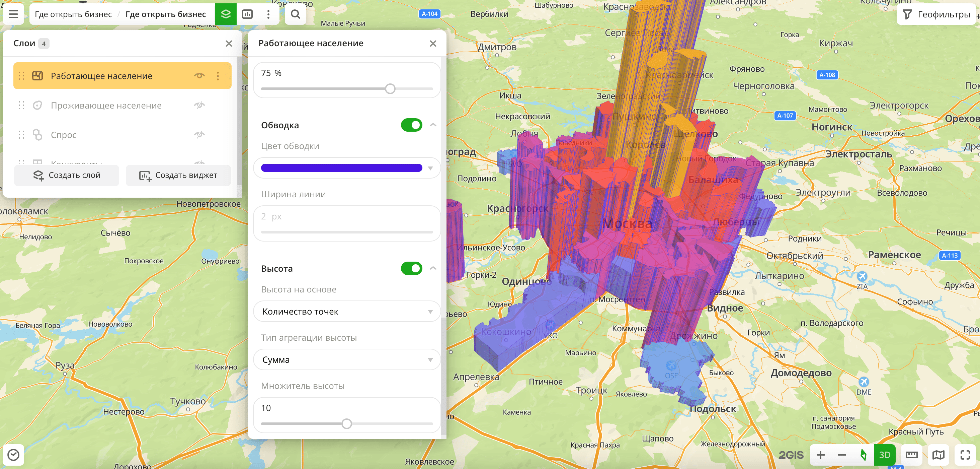The image size is (980, 469).
Task: Pick the blue outline color swatch
Action: [342, 168]
